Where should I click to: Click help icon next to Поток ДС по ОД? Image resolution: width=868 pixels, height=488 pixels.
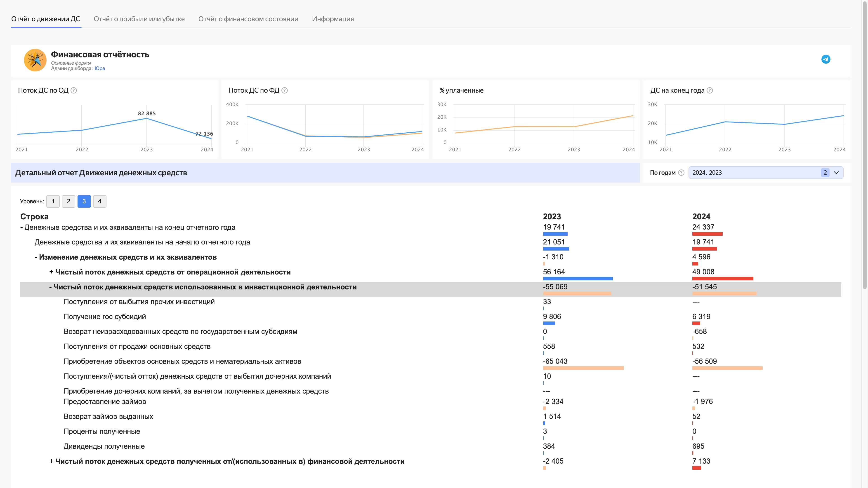(74, 90)
